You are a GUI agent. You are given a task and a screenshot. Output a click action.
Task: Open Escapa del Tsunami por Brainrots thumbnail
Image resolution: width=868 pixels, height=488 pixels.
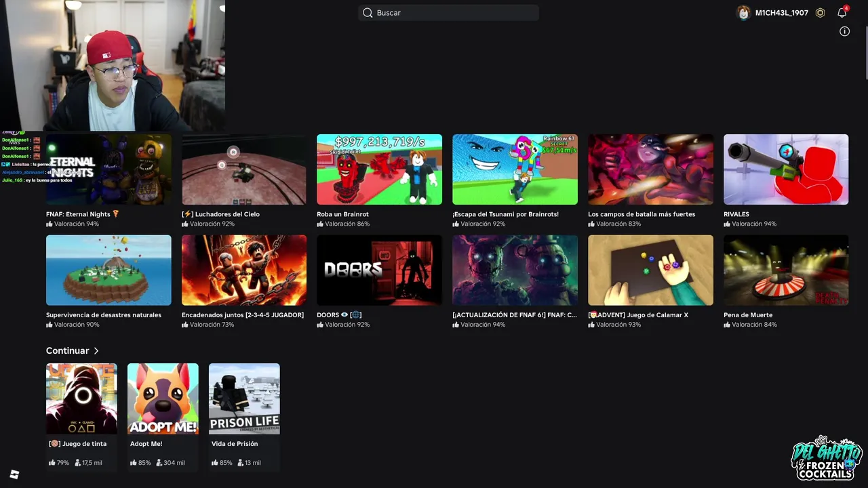pos(515,169)
